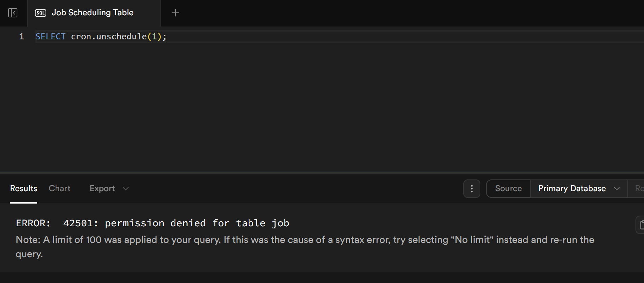Viewport: 644px width, 283px height.
Task: Select the Job Scheduling Table tab
Action: pos(92,13)
